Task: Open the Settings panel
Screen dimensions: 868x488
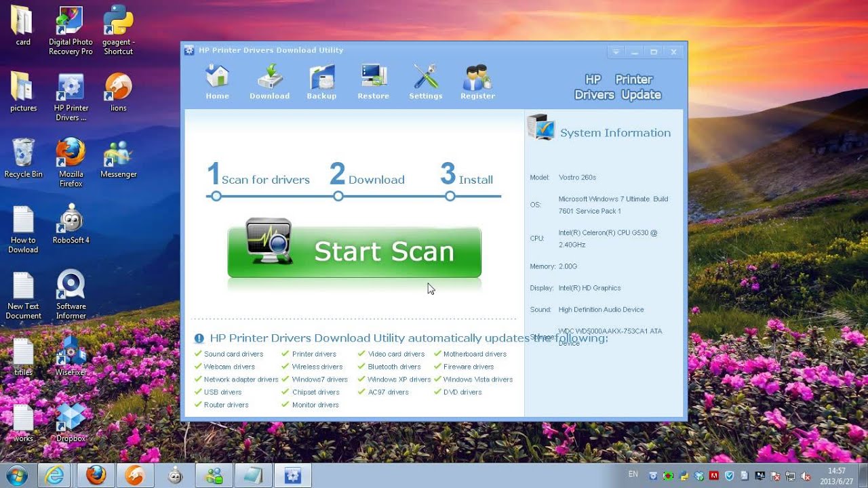Action: pyautogui.click(x=425, y=83)
